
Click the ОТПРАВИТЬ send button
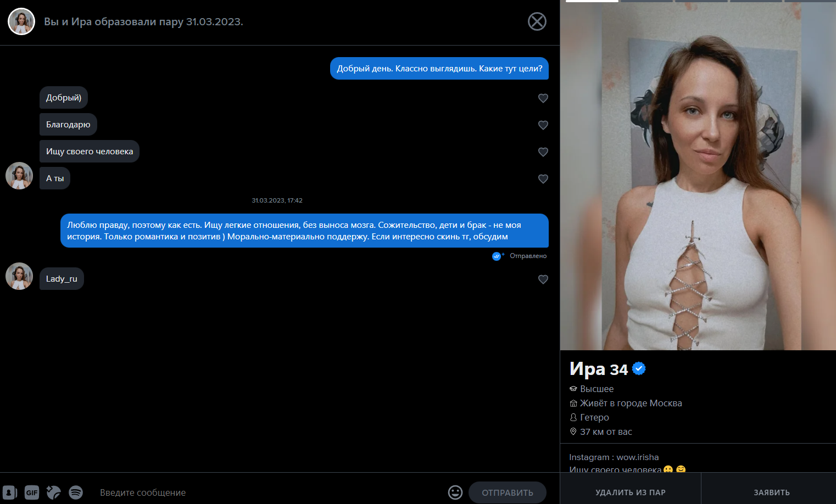(508, 492)
